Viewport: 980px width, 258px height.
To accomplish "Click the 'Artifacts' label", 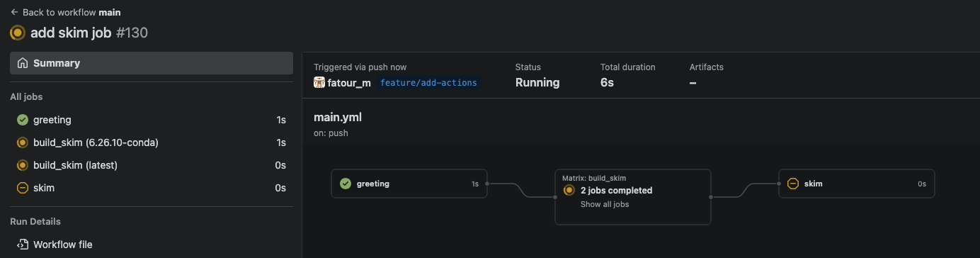I will click(707, 67).
